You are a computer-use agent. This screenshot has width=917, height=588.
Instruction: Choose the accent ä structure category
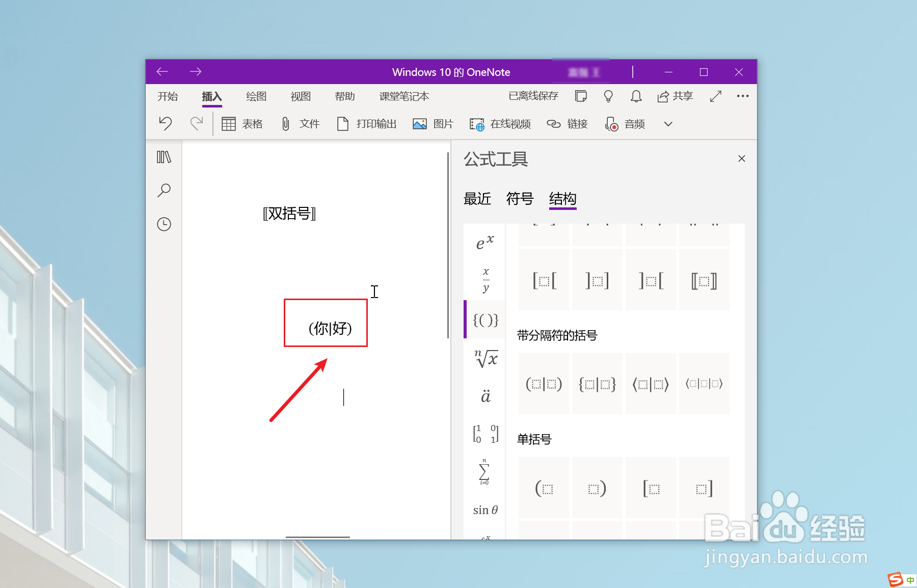click(486, 396)
